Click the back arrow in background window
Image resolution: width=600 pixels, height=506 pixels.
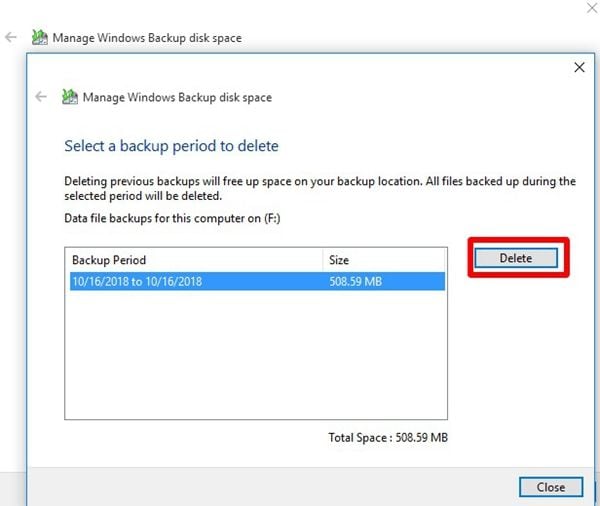[x=11, y=37]
